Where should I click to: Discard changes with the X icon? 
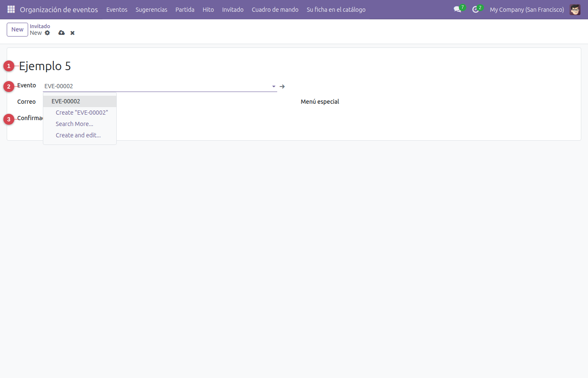[72, 33]
